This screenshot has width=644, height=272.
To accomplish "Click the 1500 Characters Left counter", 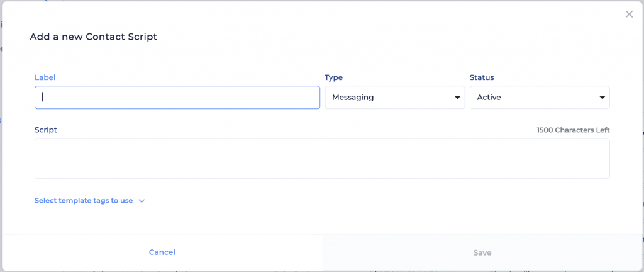I will 574,130.
